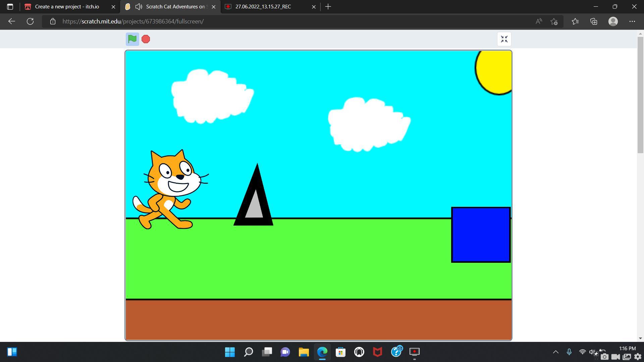Viewport: 644px width, 362px height.
Task: Open Collections in the Edge toolbar
Action: point(593,21)
